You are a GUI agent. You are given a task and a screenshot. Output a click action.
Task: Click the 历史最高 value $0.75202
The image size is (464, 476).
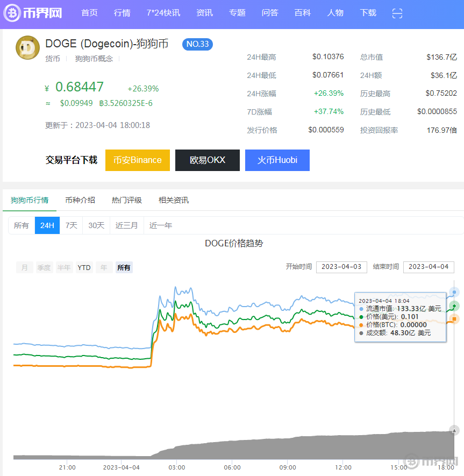click(441, 93)
